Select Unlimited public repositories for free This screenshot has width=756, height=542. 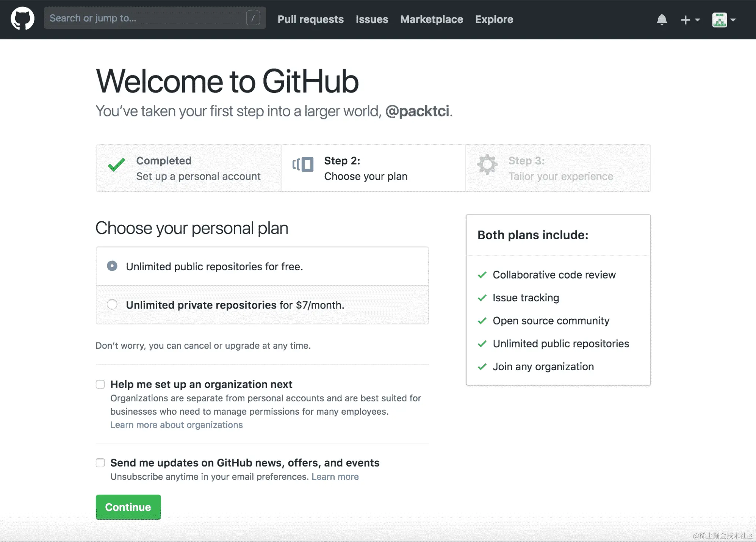pyautogui.click(x=112, y=266)
